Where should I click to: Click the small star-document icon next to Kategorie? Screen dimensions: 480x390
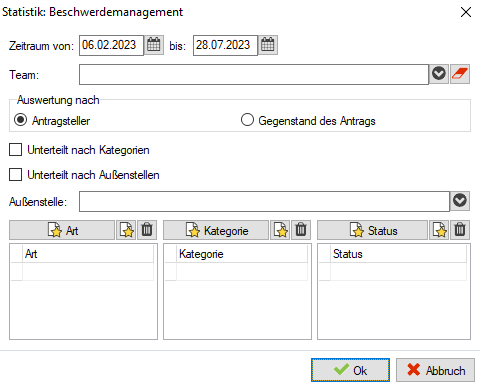280,230
